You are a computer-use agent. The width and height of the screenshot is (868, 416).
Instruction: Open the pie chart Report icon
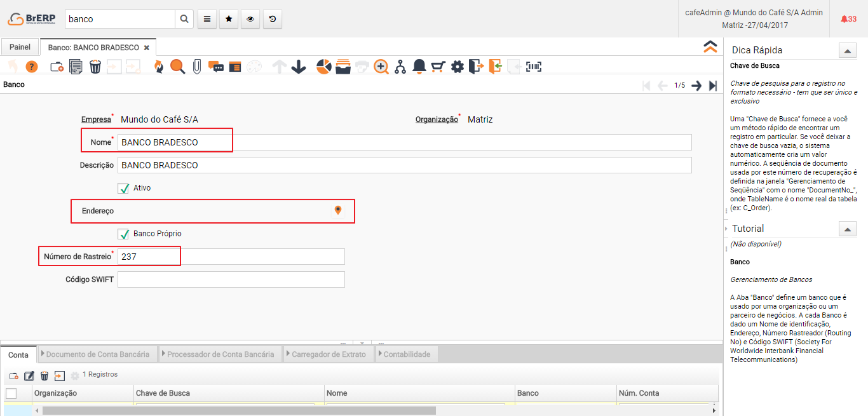pyautogui.click(x=324, y=67)
